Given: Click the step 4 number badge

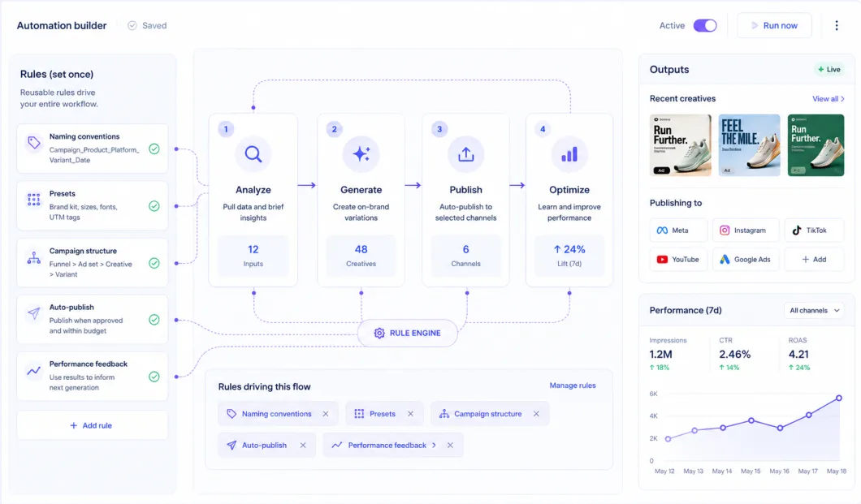Looking at the screenshot, I should 543,129.
